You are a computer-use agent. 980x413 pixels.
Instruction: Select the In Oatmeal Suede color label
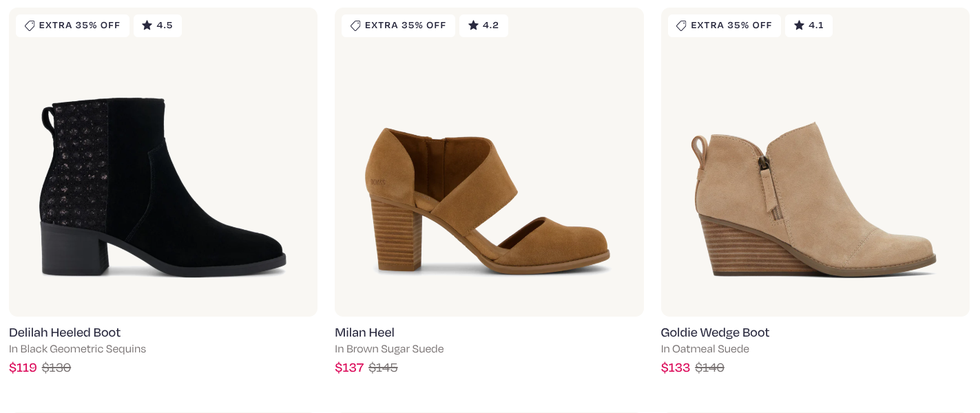(x=705, y=349)
